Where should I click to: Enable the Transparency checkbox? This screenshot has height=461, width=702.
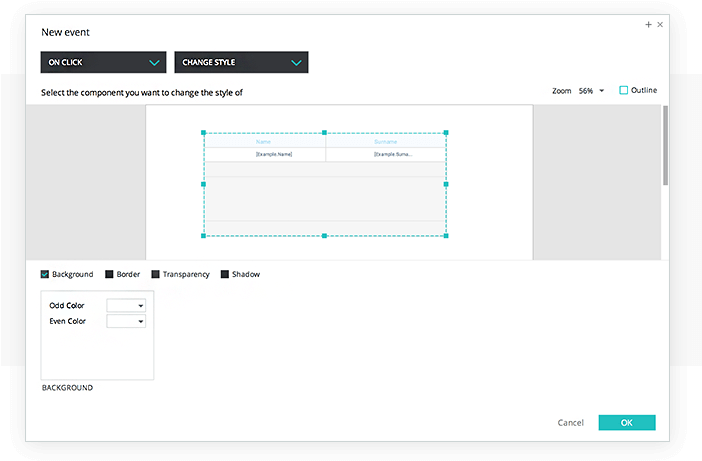click(x=155, y=274)
